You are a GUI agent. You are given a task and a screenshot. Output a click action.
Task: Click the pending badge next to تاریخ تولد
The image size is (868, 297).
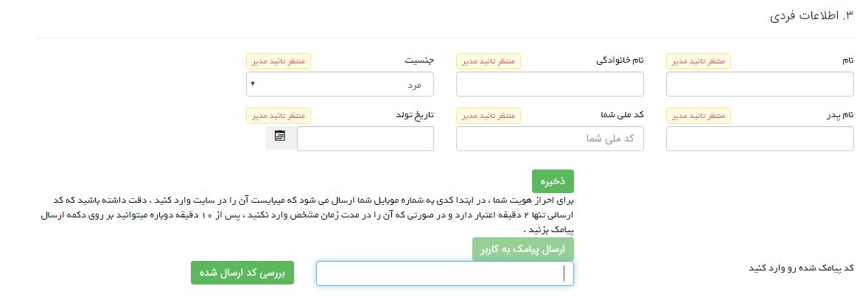pyautogui.click(x=279, y=116)
